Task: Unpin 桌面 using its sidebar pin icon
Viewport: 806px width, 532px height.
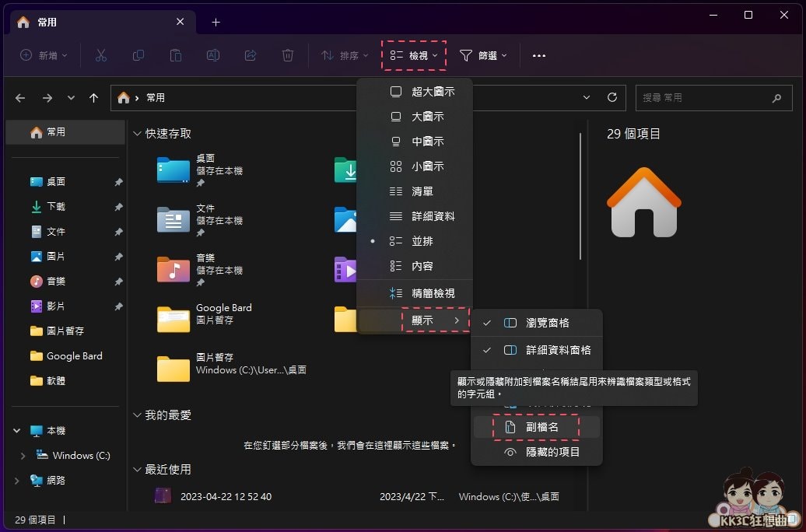Action: [118, 182]
